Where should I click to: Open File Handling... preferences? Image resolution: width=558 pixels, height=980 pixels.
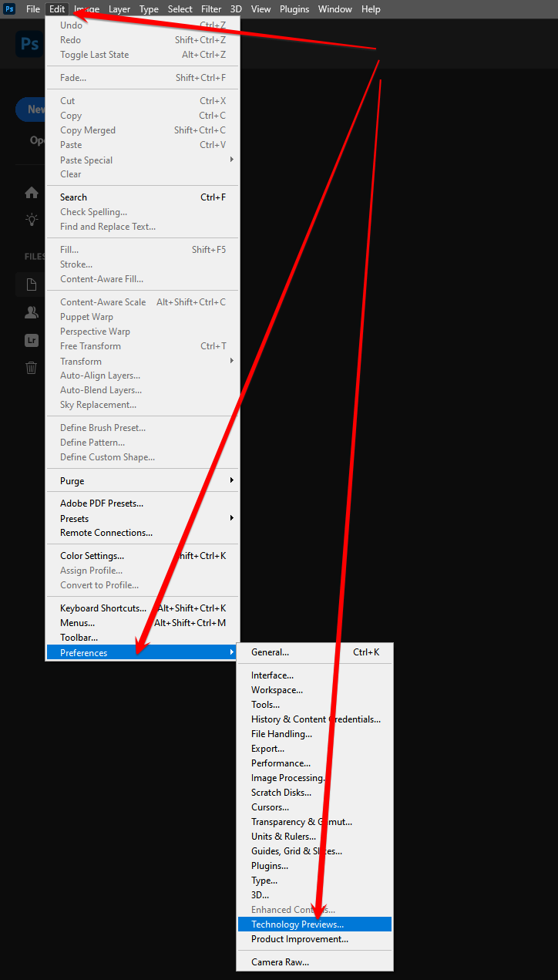pos(314,734)
